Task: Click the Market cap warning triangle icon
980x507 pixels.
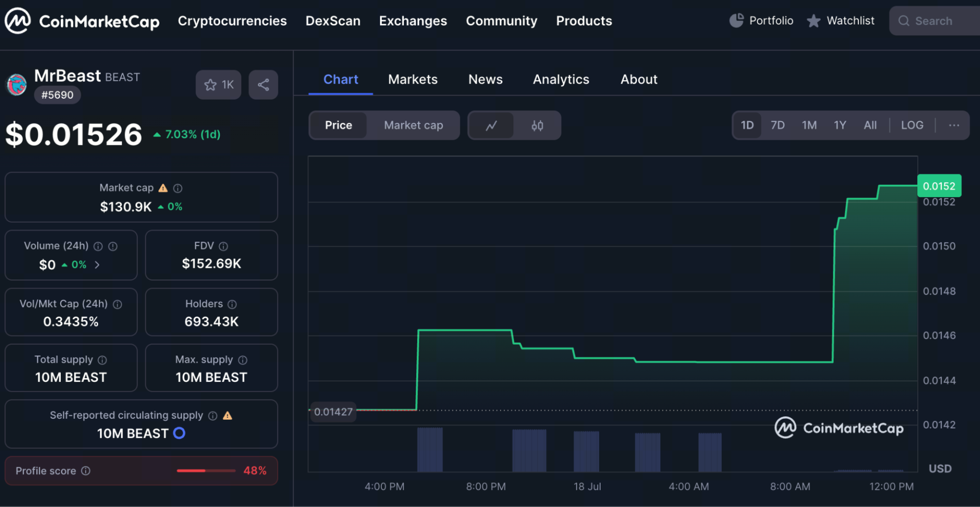Action: click(x=163, y=188)
